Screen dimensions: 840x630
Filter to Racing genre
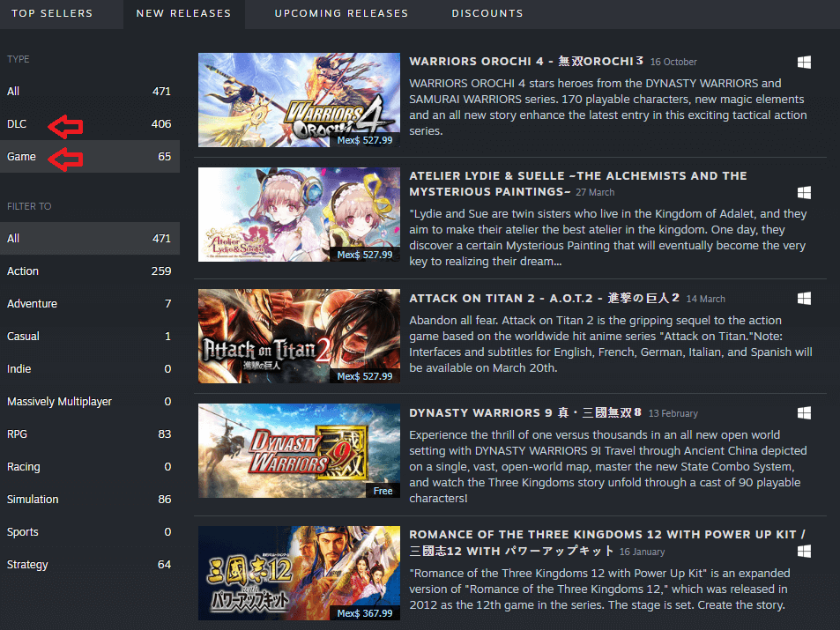[x=89, y=467]
